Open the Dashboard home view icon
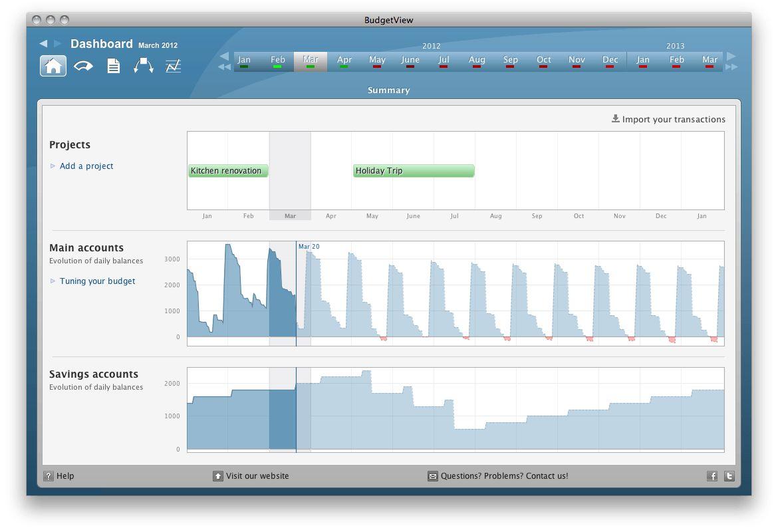Screen dimensions: 778x532 (x=53, y=66)
